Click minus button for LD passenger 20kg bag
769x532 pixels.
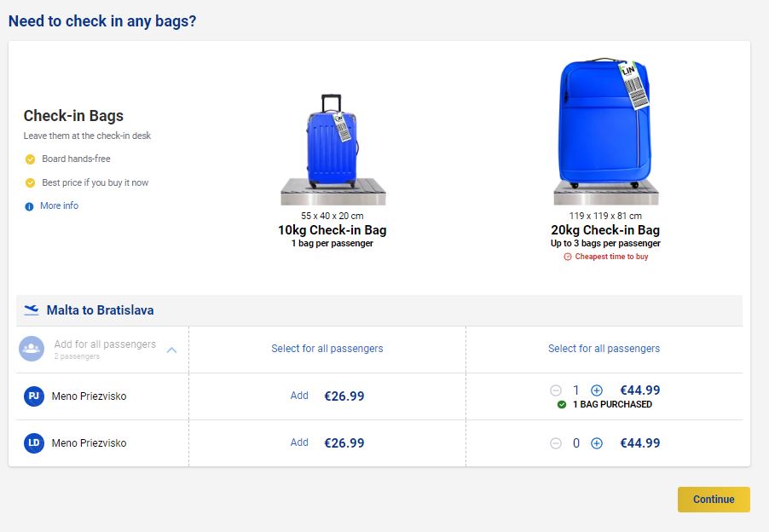click(x=556, y=443)
